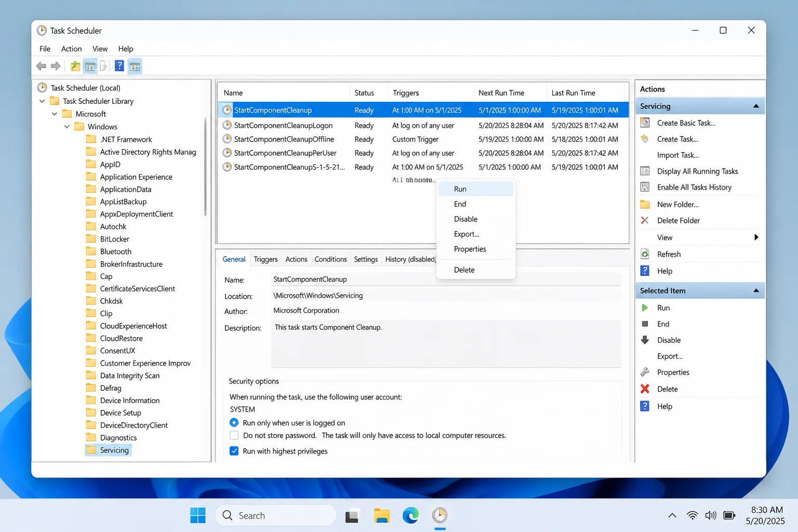Image resolution: width=798 pixels, height=532 pixels.
Task: Click the Create Basic Task icon
Action: coord(645,123)
